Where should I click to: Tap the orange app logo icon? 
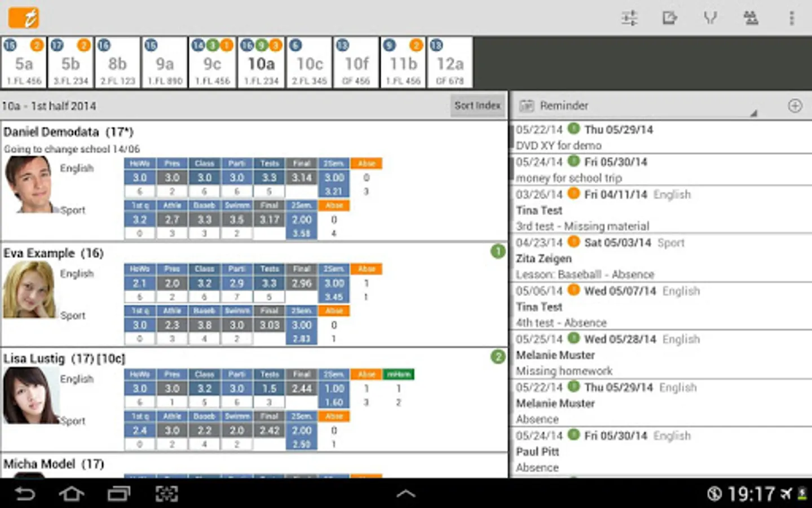tap(24, 17)
